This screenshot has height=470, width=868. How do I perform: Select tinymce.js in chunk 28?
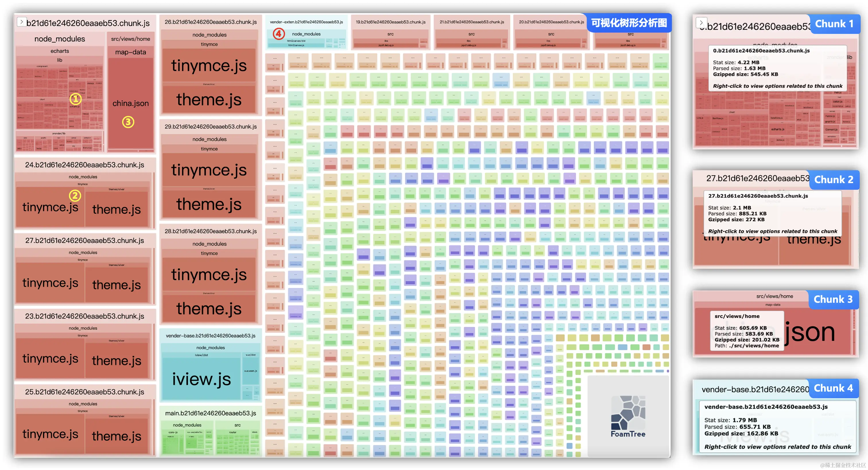point(209,274)
